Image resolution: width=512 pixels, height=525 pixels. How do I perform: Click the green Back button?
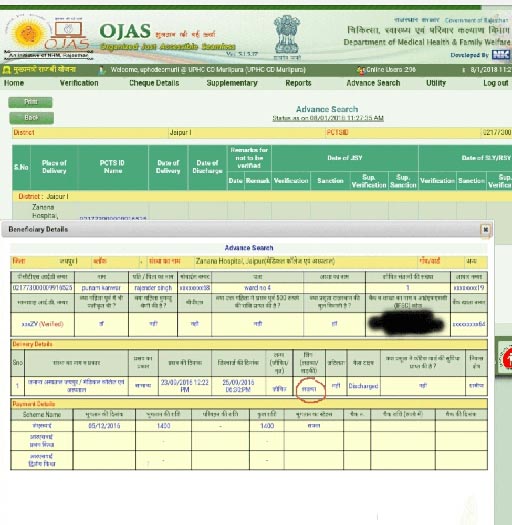(x=31, y=118)
